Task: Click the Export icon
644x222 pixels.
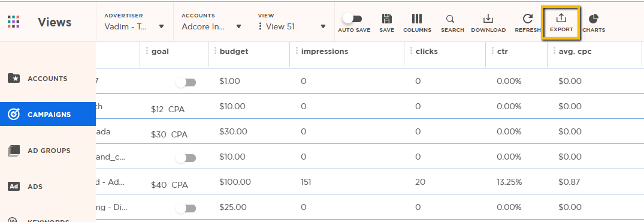Action: coord(561,18)
